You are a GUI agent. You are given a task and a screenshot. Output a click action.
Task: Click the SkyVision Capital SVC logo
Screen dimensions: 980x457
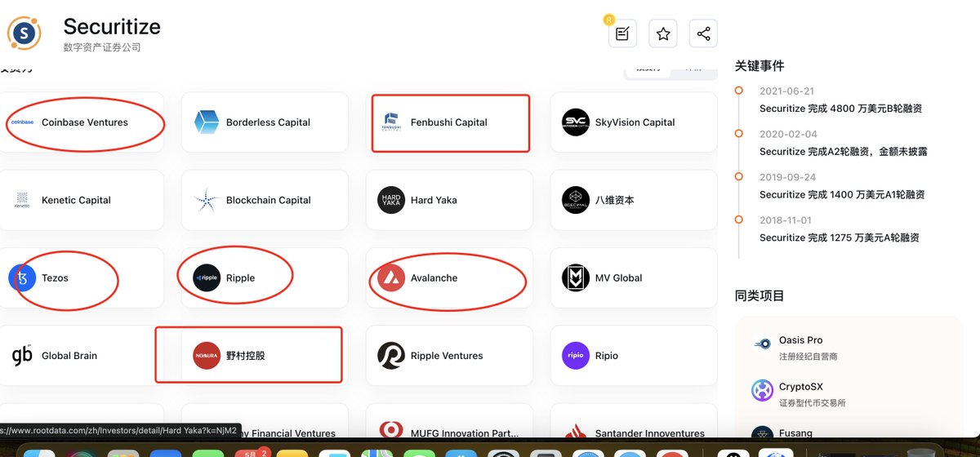tap(576, 122)
